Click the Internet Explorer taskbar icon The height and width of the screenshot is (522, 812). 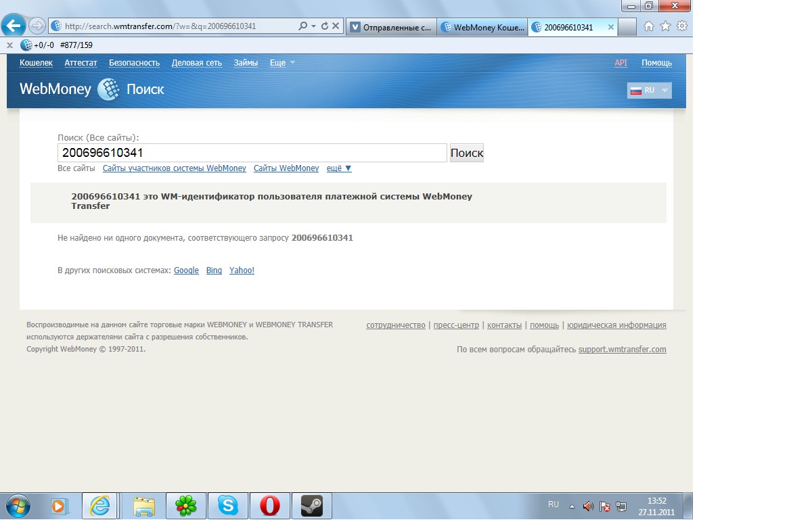pyautogui.click(x=100, y=506)
